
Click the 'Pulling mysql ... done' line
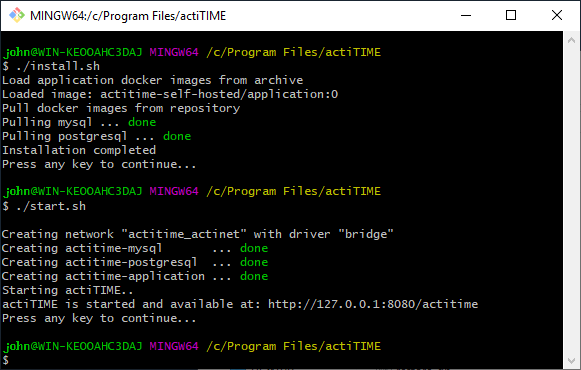[79, 122]
